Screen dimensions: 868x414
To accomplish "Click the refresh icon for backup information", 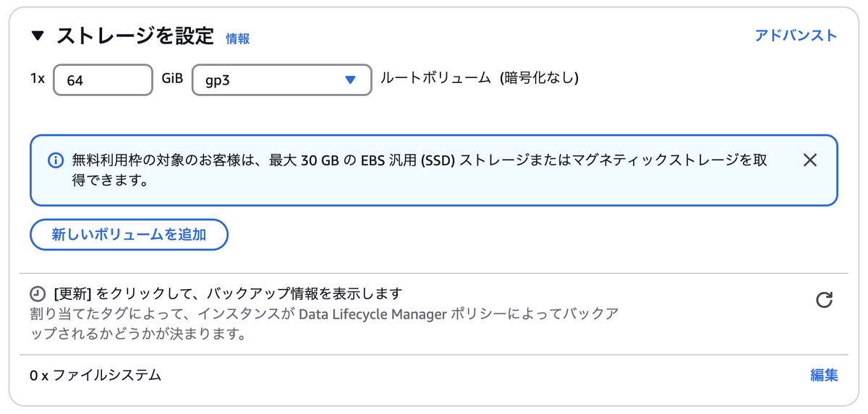I will click(824, 300).
